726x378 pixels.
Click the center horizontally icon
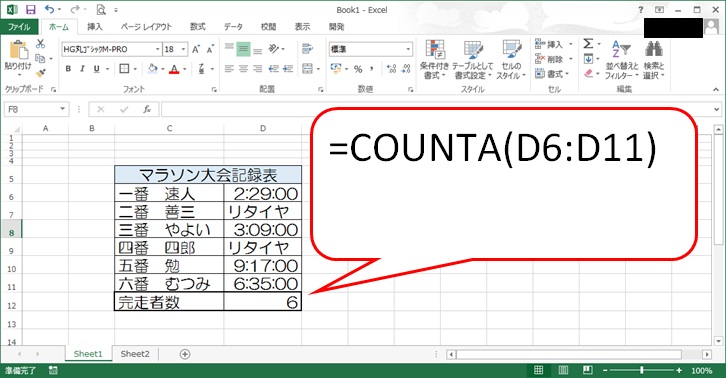tap(243, 69)
